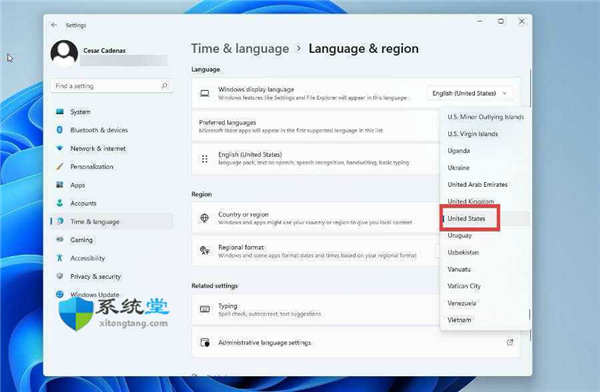This screenshot has width=600, height=392.
Task: Open Network & internet section
Action: pos(112,148)
